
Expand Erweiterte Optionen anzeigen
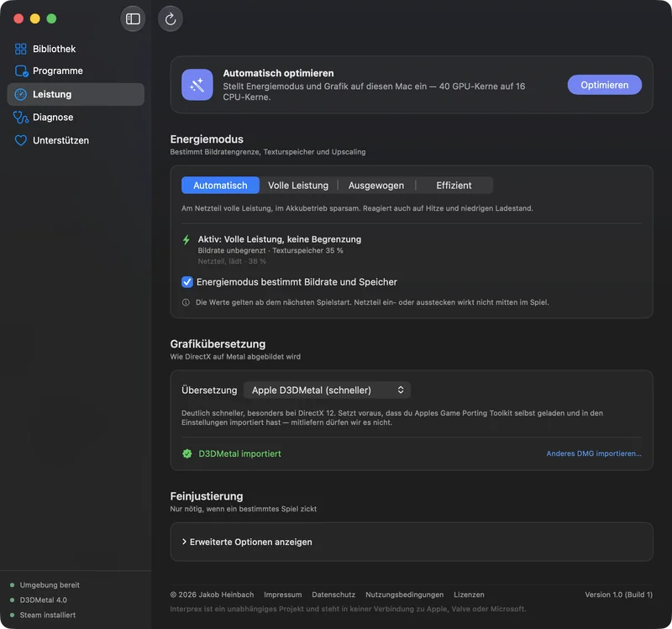[247, 542]
